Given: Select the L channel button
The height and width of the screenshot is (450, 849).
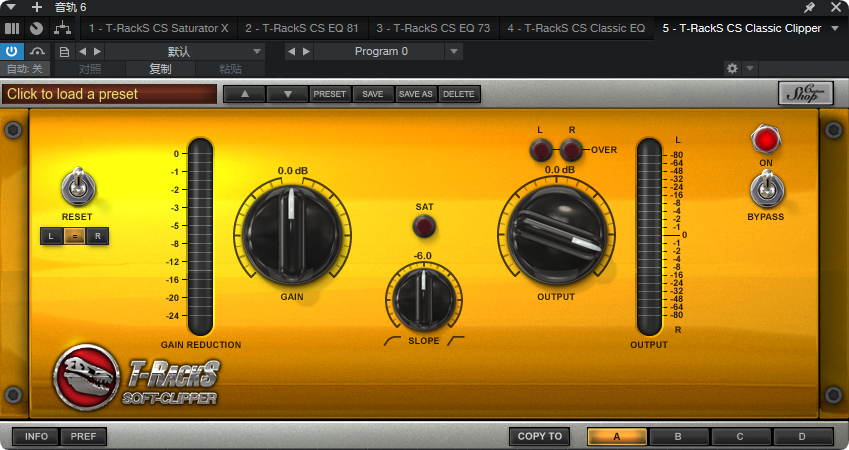Looking at the screenshot, I should click(51, 236).
